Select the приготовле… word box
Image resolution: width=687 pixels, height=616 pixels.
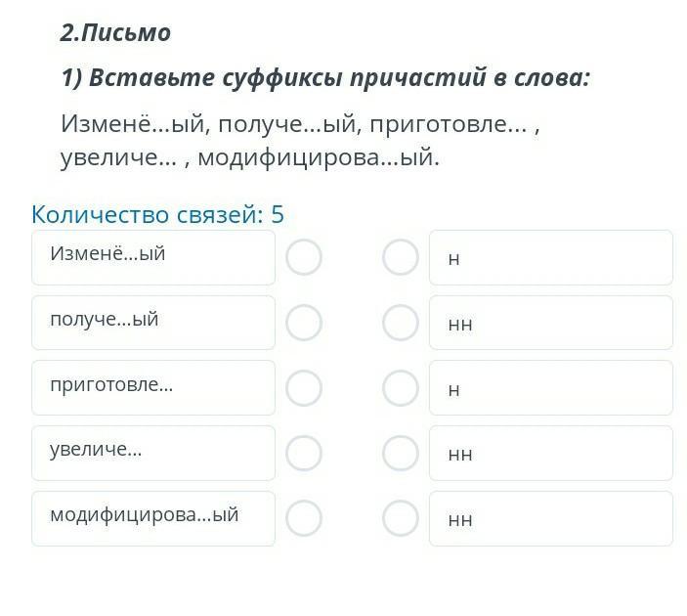click(x=153, y=388)
